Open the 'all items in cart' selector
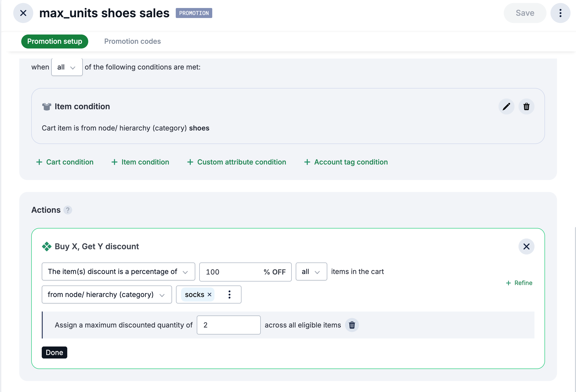This screenshot has width=576, height=392. coord(311,272)
